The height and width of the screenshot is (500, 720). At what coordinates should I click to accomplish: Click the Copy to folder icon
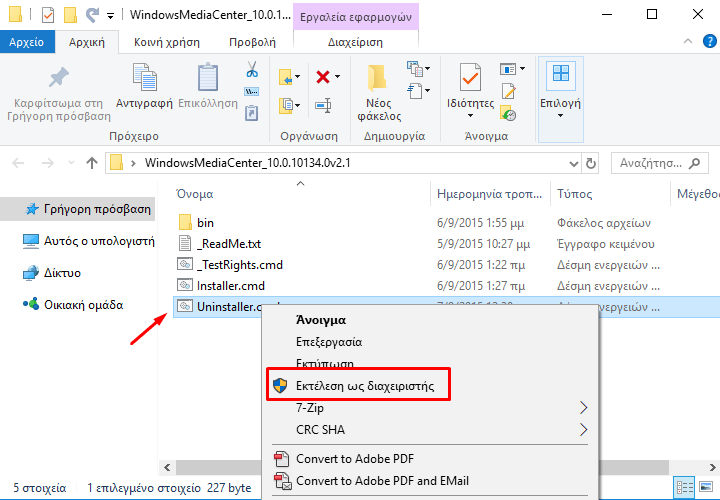click(285, 106)
